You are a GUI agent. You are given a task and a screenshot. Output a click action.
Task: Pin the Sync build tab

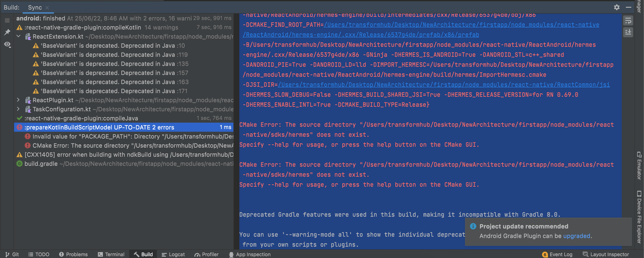tap(7, 32)
